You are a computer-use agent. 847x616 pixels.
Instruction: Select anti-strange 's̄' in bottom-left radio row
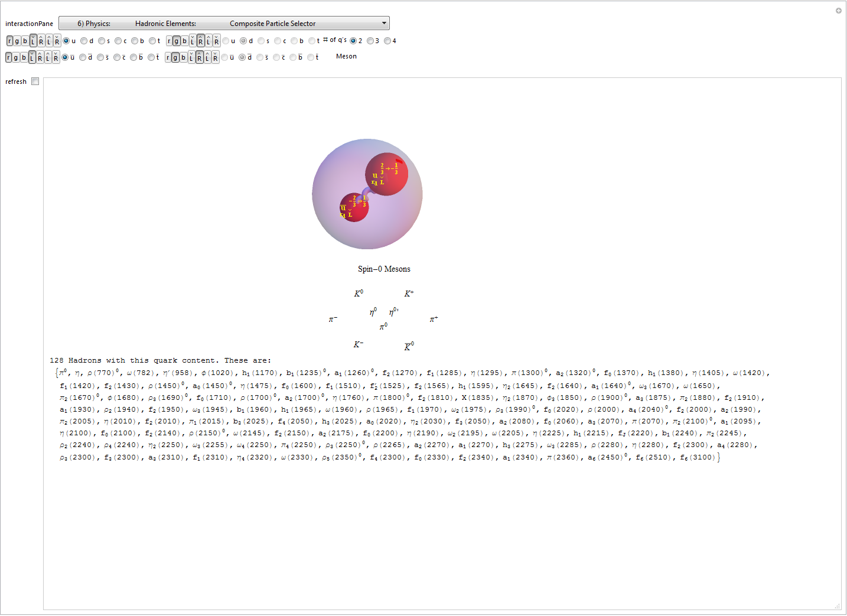(100, 57)
